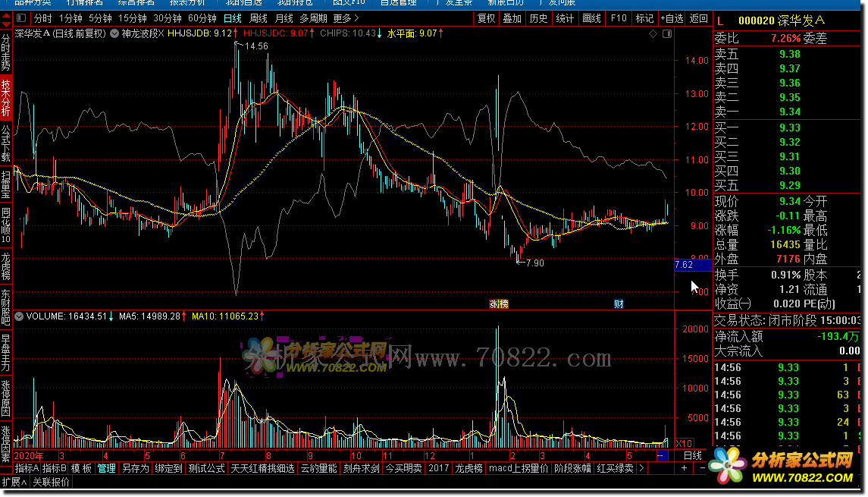The width and height of the screenshot is (868, 497).
Task: Click the 买一 price 9.33
Action: tap(790, 128)
